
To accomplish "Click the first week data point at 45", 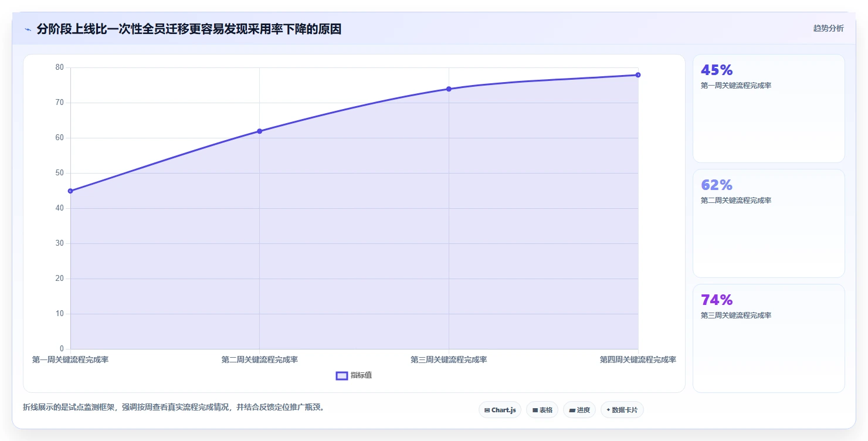I will (70, 191).
